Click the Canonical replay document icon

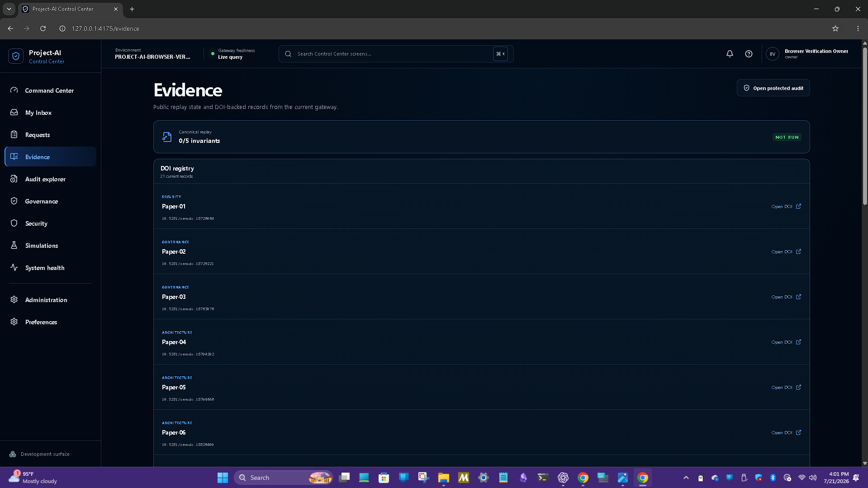click(167, 137)
